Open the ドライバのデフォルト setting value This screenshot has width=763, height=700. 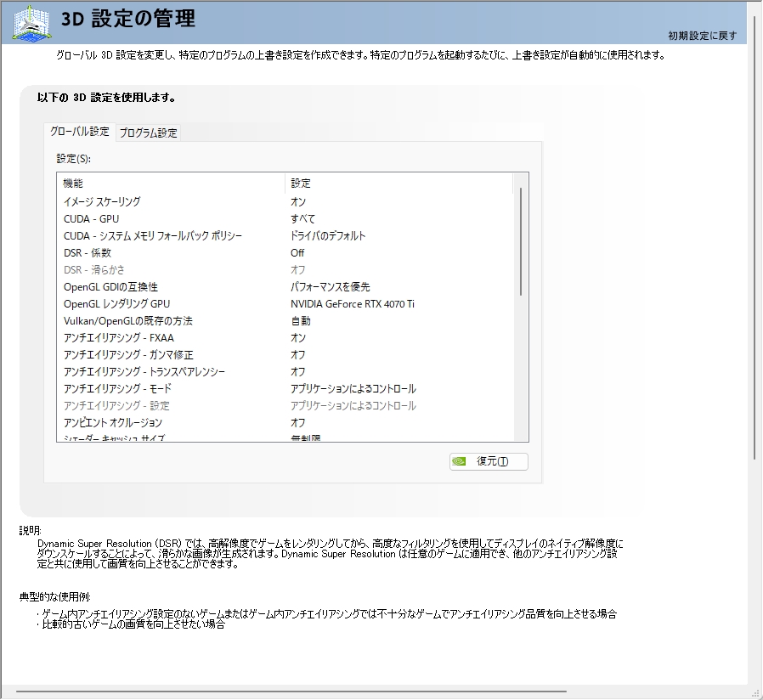point(328,236)
